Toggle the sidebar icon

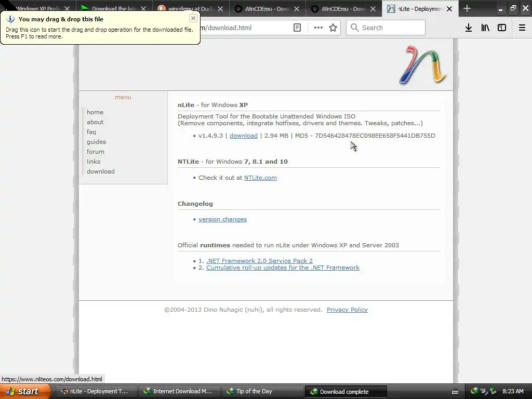click(502, 28)
